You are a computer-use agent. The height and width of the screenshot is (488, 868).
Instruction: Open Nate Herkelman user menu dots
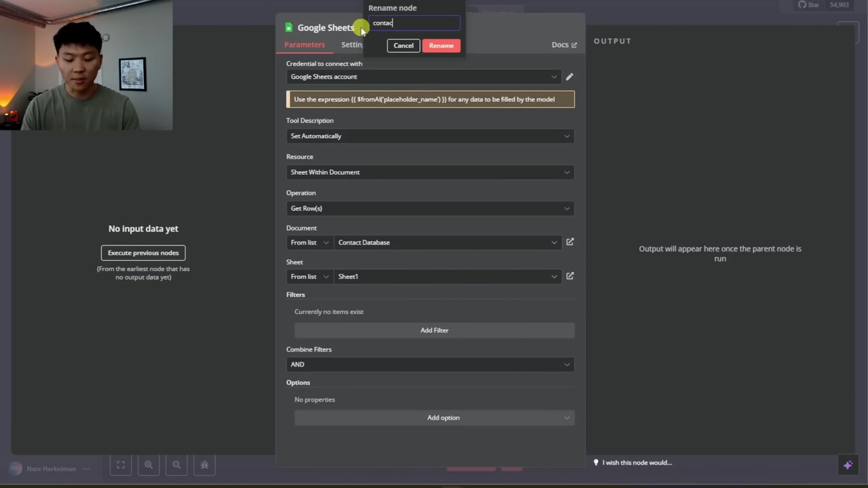[x=87, y=469]
